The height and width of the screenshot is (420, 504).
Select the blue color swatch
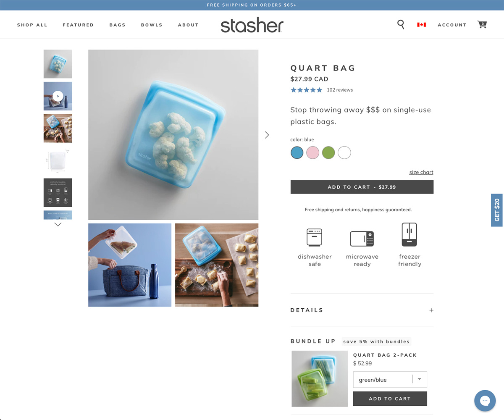tap(297, 152)
